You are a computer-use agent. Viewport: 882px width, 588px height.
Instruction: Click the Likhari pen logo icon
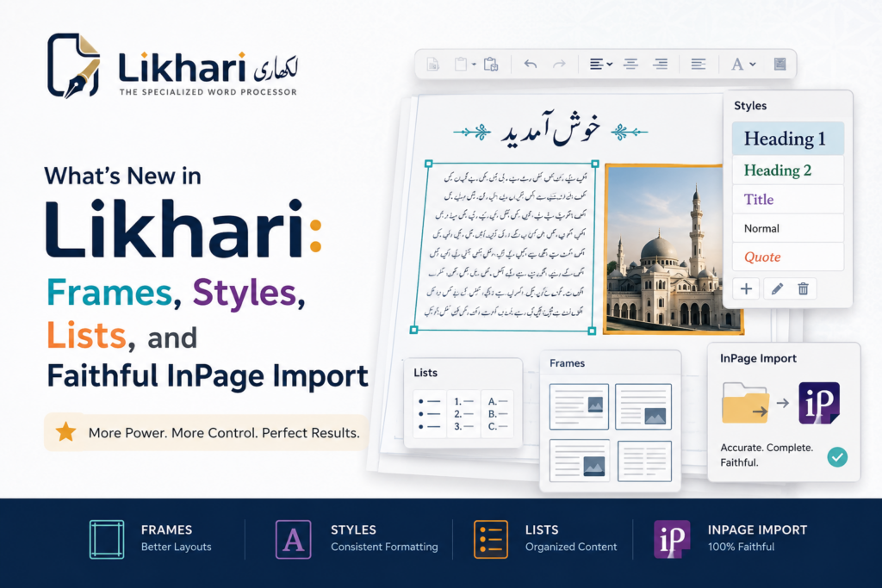pyautogui.click(x=74, y=65)
